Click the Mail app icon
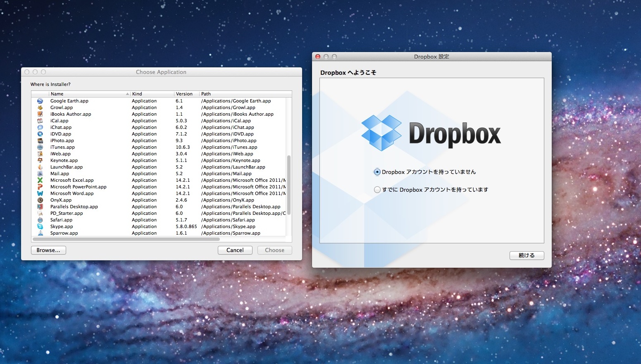This screenshot has width=641, height=364. [40, 174]
